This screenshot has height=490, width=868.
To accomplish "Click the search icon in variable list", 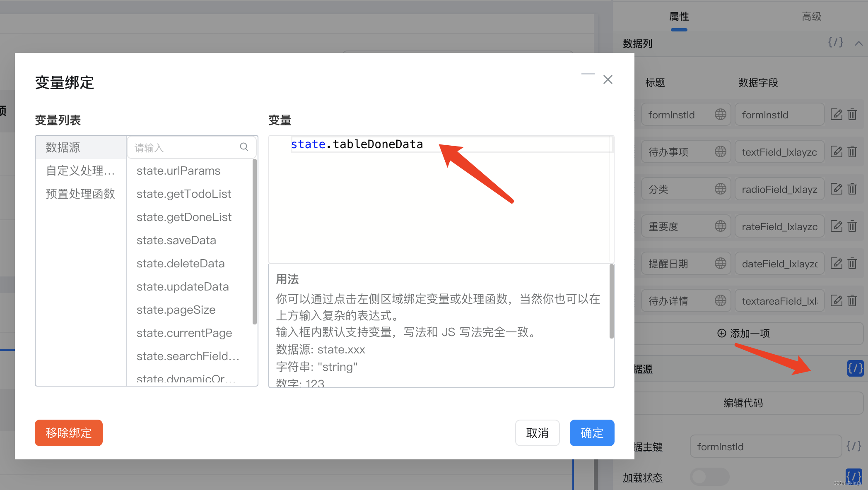I will (x=244, y=147).
